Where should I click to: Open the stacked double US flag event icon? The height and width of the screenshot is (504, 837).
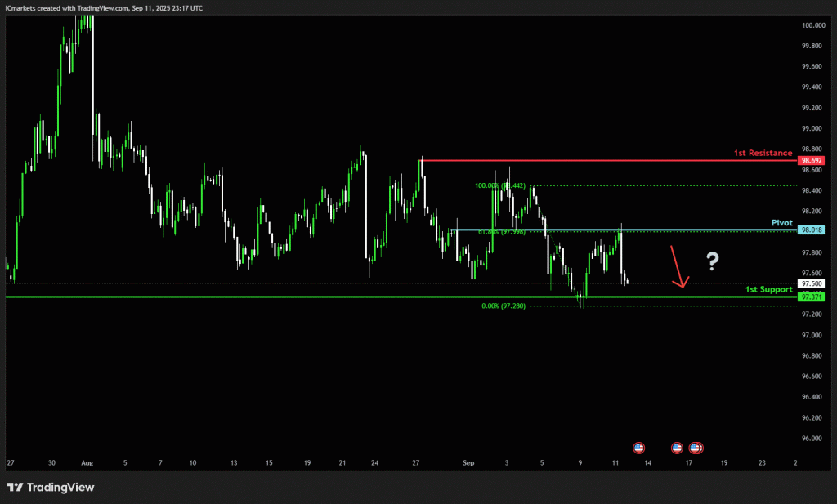(x=696, y=448)
